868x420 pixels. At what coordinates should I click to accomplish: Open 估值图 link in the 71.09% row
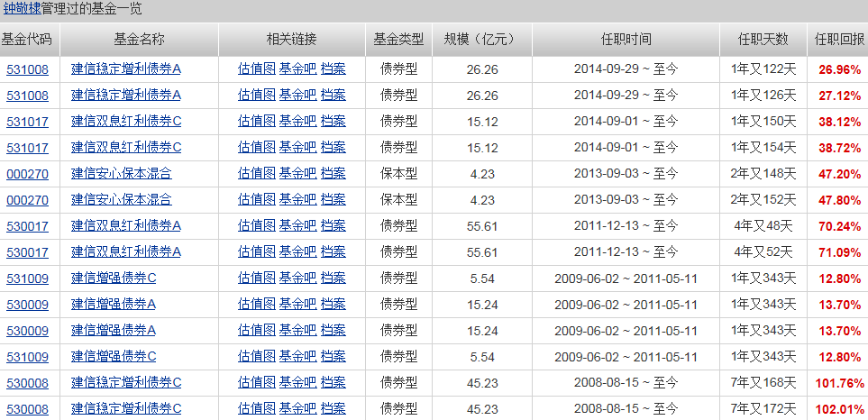click(256, 251)
